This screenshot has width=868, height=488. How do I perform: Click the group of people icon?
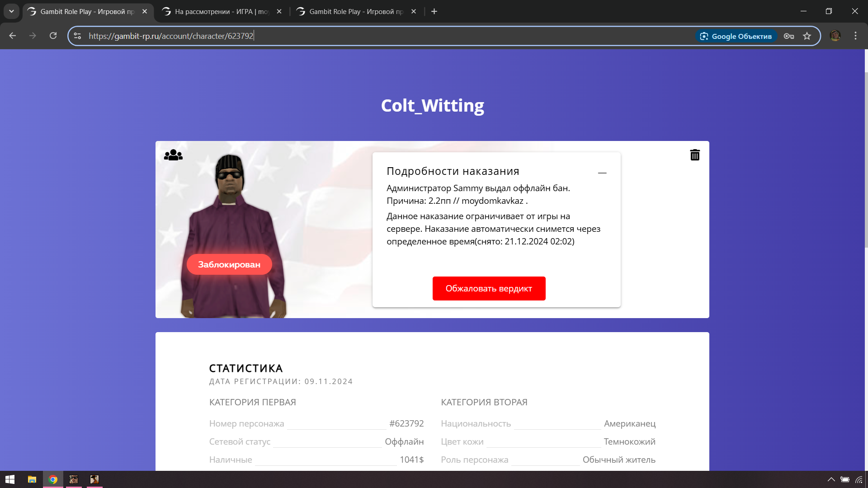pyautogui.click(x=173, y=155)
